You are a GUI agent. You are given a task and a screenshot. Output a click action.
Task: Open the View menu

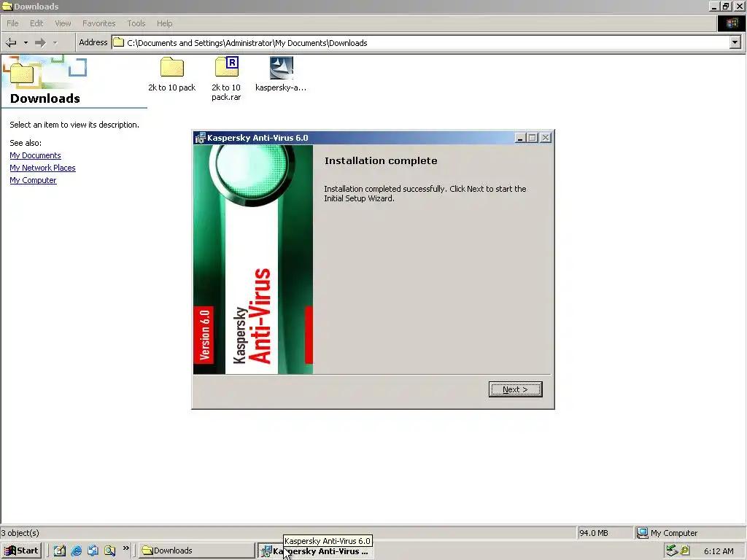tap(63, 23)
